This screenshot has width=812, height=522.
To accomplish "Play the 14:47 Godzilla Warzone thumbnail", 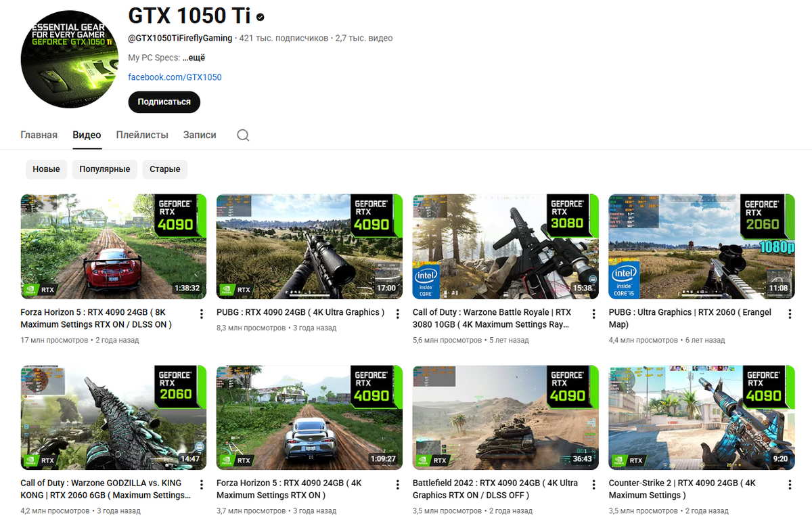I will point(114,418).
